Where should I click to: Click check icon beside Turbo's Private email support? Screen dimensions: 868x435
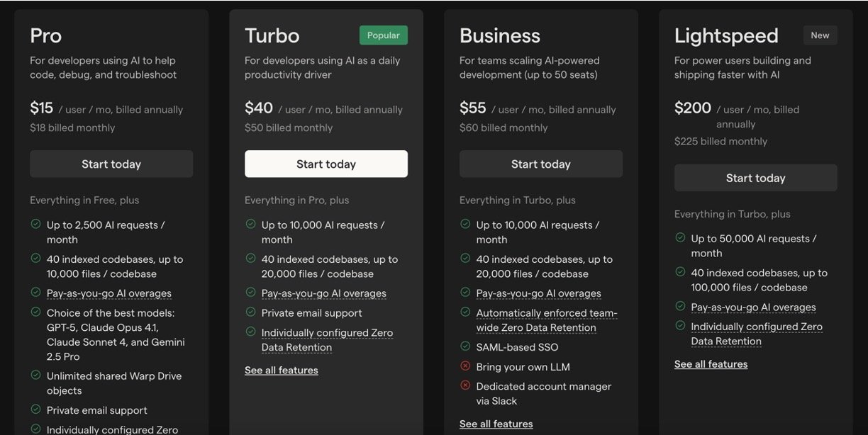click(x=250, y=312)
